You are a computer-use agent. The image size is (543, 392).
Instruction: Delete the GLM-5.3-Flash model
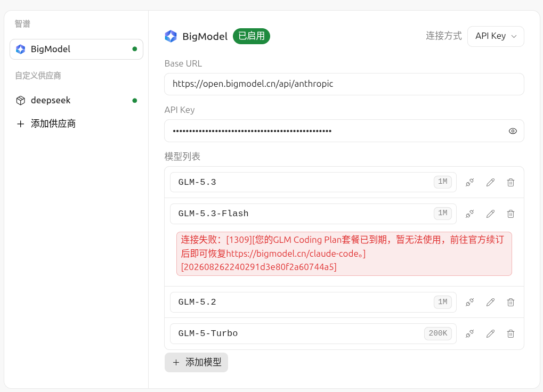[511, 214]
